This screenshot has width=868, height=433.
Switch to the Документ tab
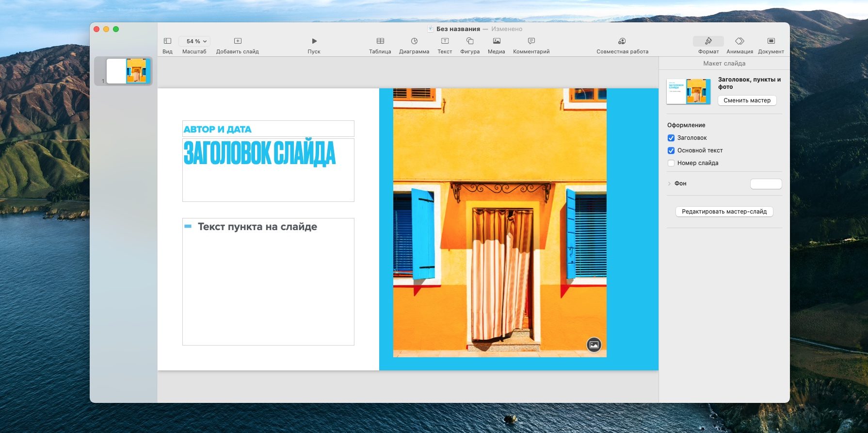771,41
